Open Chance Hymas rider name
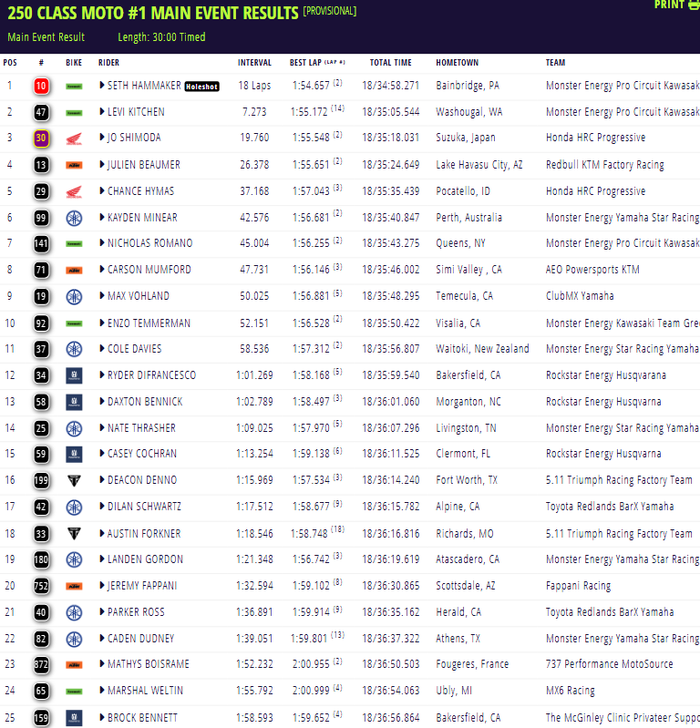This screenshot has height=728, width=700. tap(140, 191)
